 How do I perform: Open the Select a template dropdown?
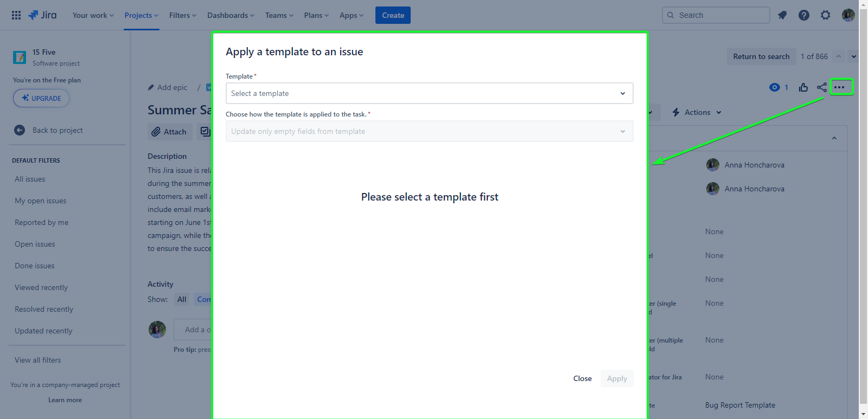(x=429, y=93)
